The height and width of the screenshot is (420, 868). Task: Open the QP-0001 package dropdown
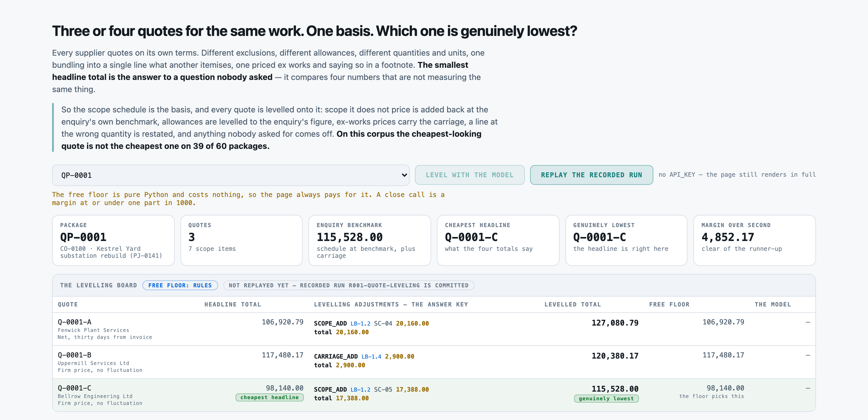tap(231, 175)
